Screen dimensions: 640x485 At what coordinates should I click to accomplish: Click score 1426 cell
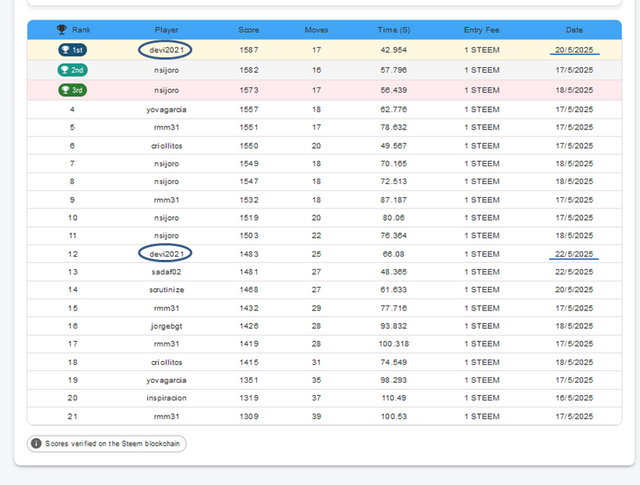(x=249, y=326)
